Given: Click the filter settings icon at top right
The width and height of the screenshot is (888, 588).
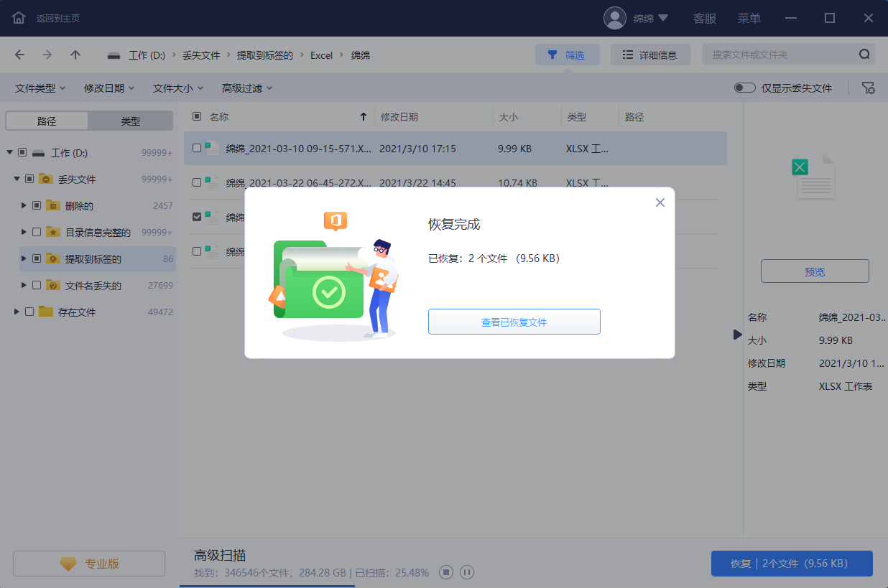Looking at the screenshot, I should pyautogui.click(x=869, y=88).
